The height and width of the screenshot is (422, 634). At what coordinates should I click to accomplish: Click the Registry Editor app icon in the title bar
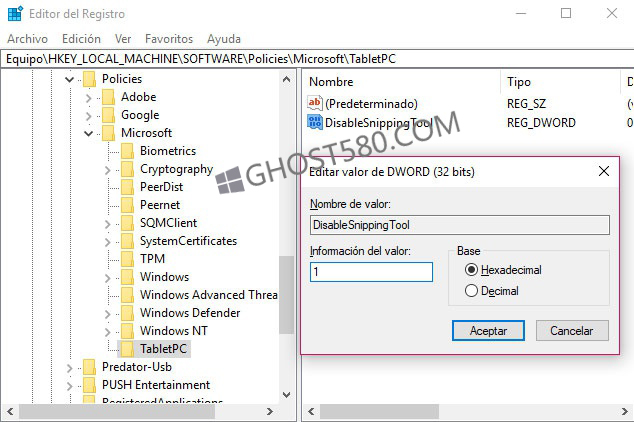click(x=15, y=13)
